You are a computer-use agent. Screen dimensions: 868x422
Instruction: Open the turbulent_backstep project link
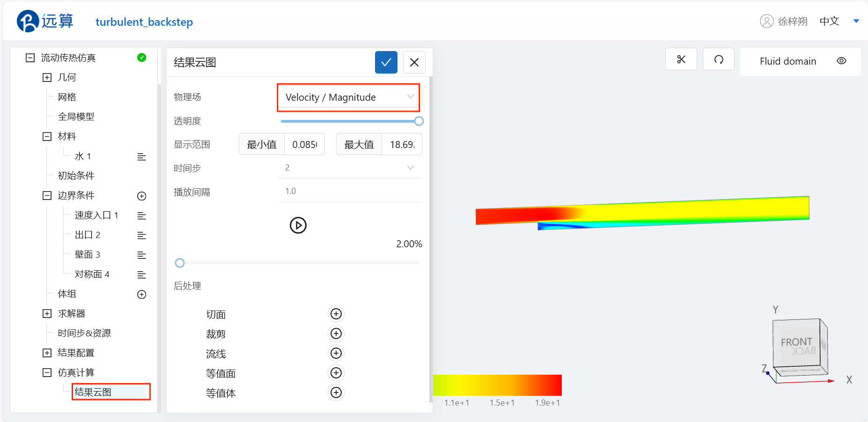[x=144, y=22]
